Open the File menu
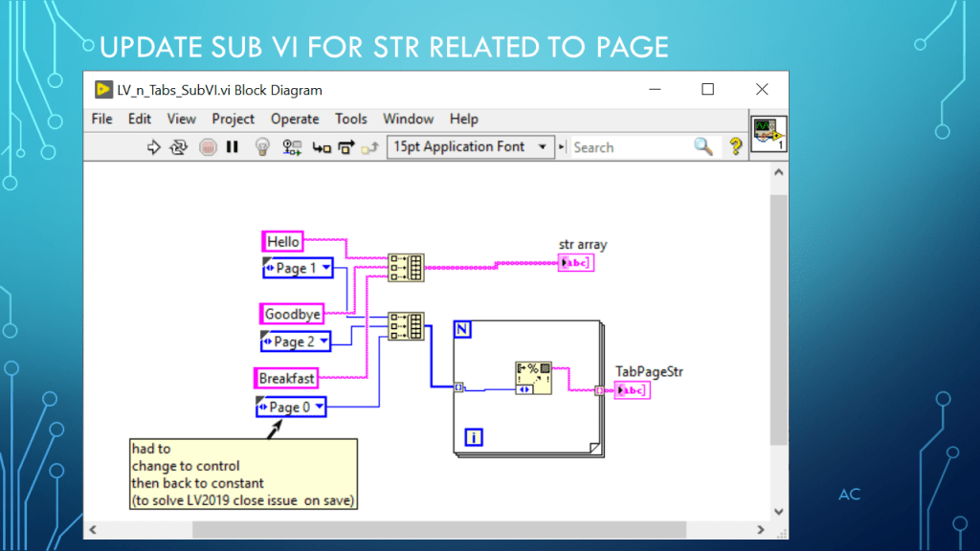980x551 pixels. (101, 119)
